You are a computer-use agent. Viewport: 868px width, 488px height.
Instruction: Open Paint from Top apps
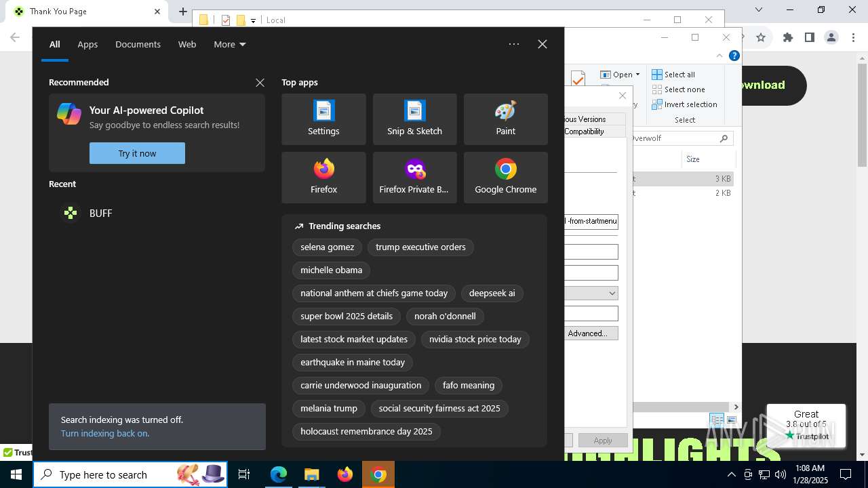(x=505, y=119)
